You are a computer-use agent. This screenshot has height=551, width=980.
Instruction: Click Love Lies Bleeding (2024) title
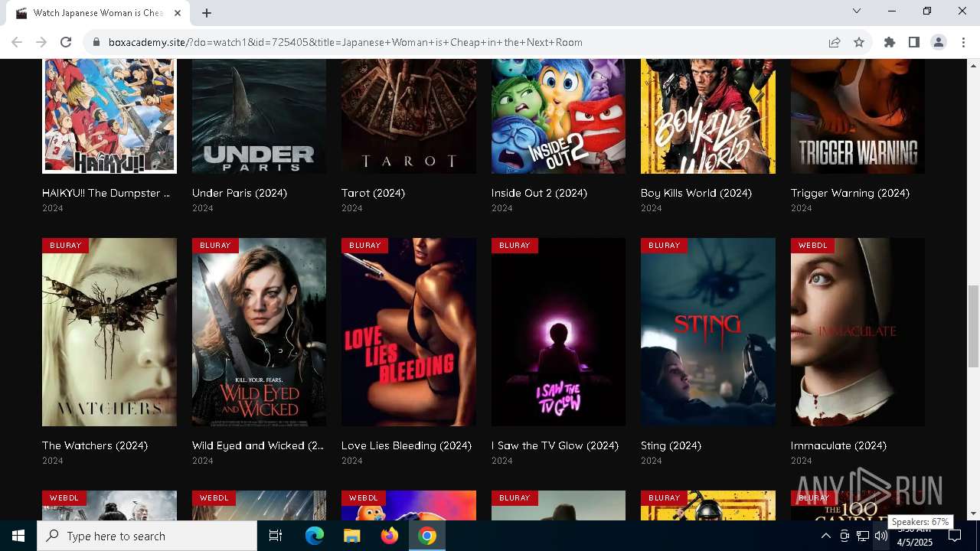point(407,445)
